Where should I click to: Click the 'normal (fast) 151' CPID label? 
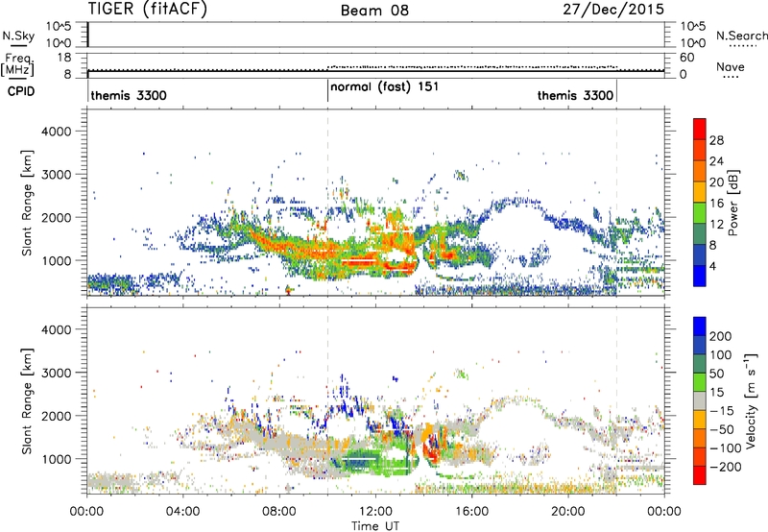pos(385,87)
